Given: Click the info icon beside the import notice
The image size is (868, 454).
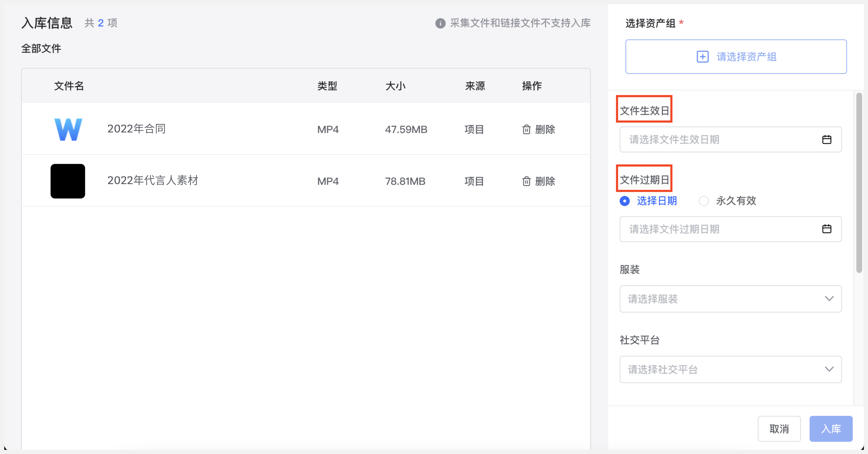Looking at the screenshot, I should coord(440,23).
